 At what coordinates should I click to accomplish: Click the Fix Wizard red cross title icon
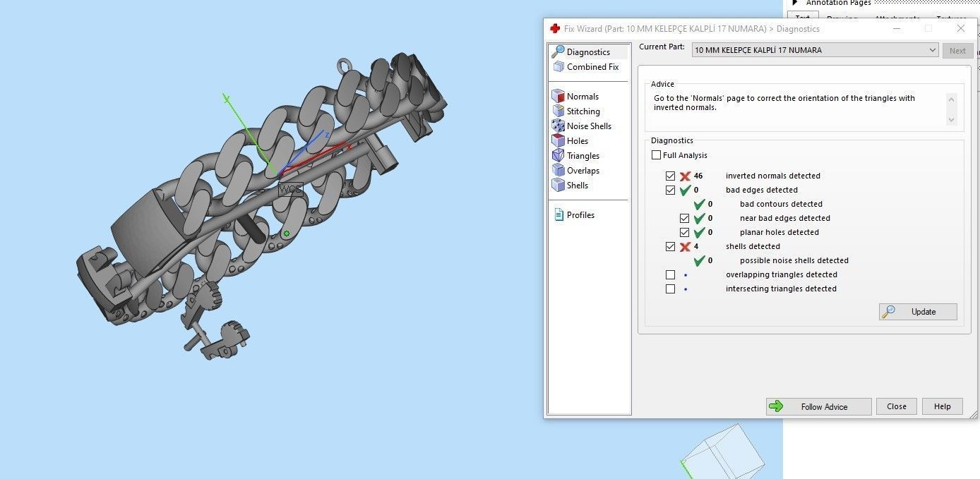(555, 29)
